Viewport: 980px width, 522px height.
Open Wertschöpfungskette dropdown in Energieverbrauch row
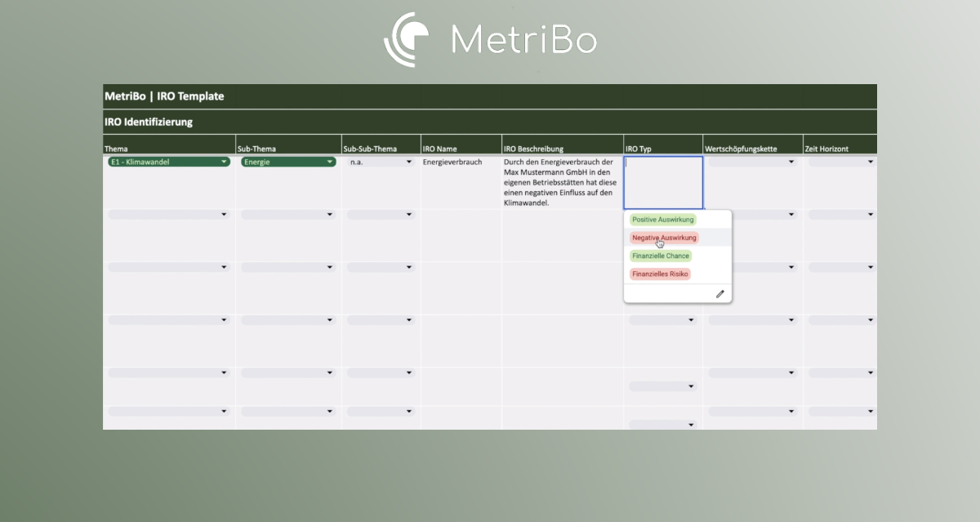coord(752,162)
